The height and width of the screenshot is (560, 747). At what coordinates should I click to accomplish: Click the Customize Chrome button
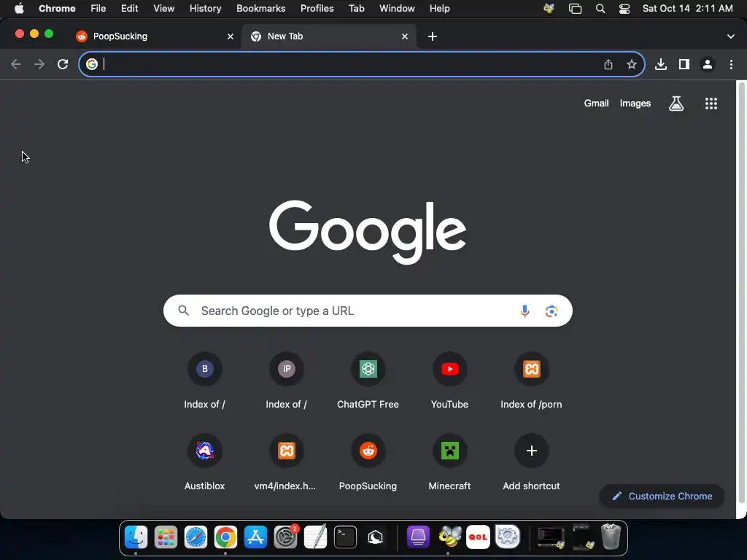pyautogui.click(x=662, y=496)
